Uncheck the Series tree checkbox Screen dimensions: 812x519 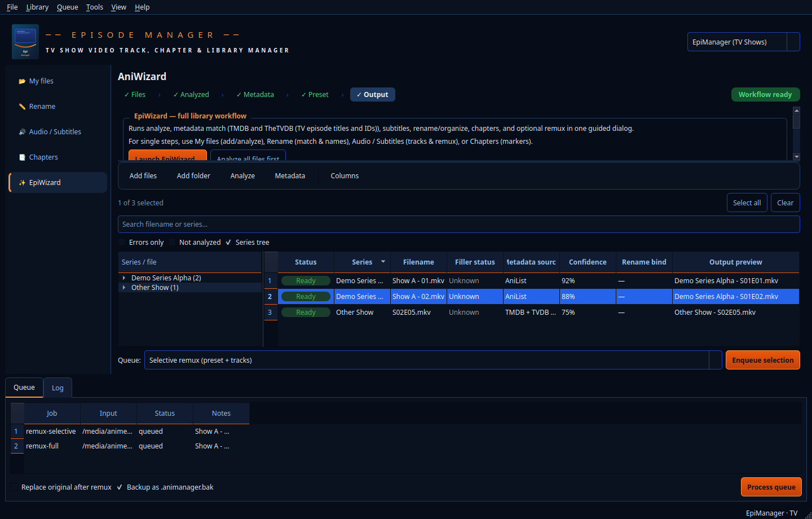point(228,243)
